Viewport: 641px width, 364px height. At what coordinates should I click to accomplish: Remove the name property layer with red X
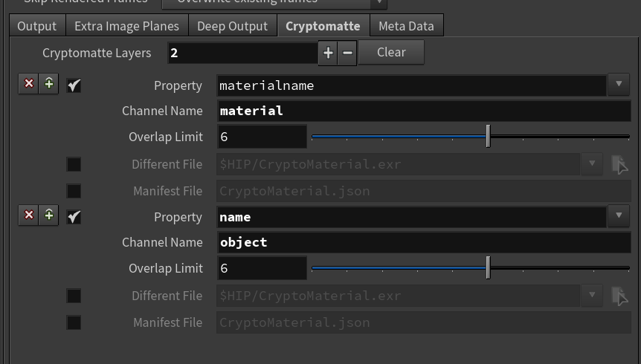point(28,215)
